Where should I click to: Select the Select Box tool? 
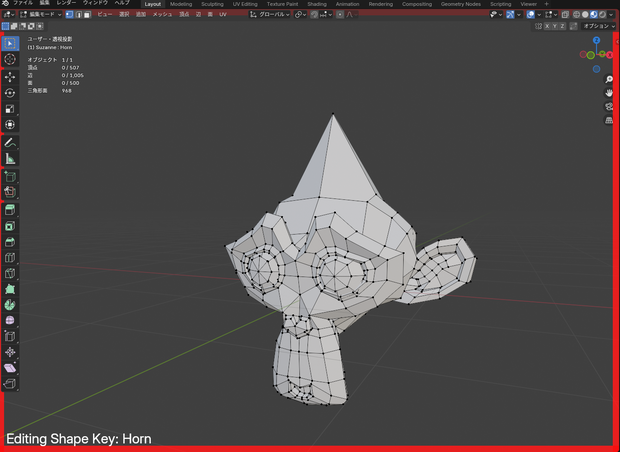pyautogui.click(x=10, y=43)
